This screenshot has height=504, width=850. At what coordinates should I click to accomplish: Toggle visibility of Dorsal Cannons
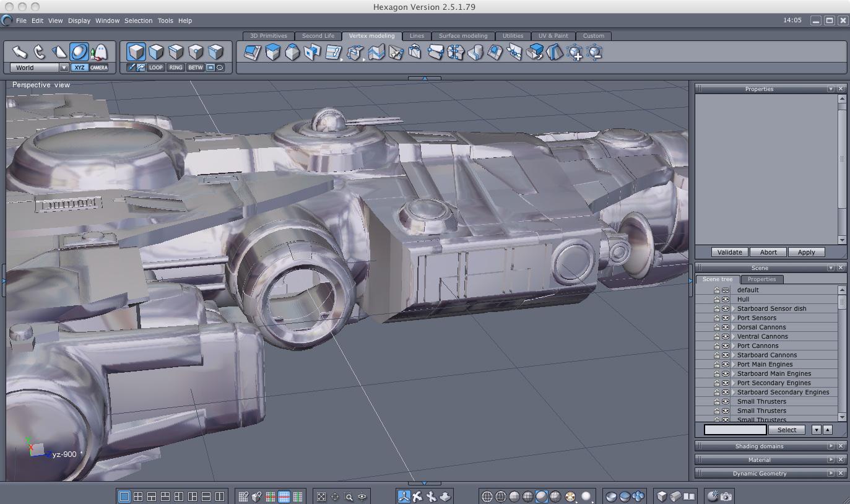coord(725,327)
